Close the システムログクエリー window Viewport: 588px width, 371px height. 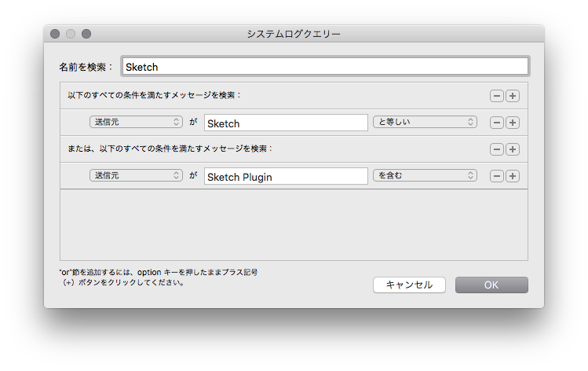(x=55, y=34)
